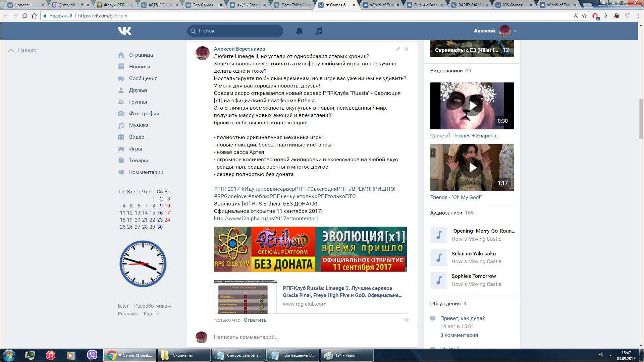Click the zoom magnifier icon in address bar
644x362 pixels.
point(576,16)
